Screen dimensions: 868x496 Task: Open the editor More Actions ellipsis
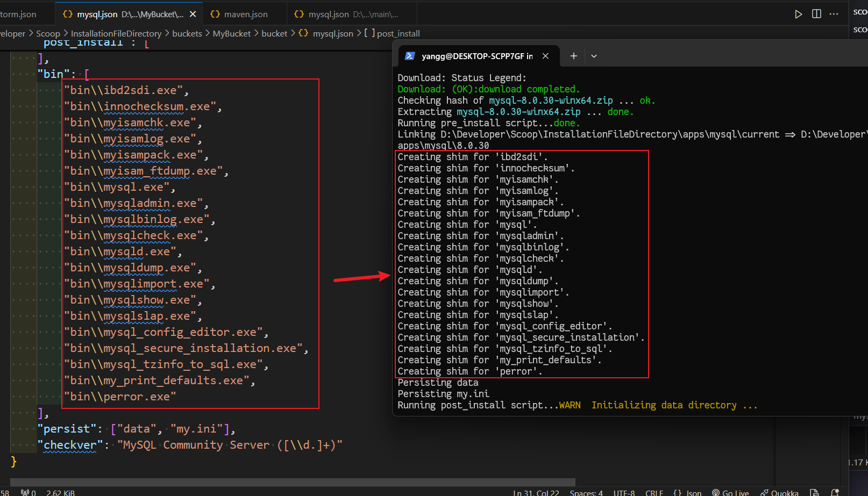pos(834,14)
